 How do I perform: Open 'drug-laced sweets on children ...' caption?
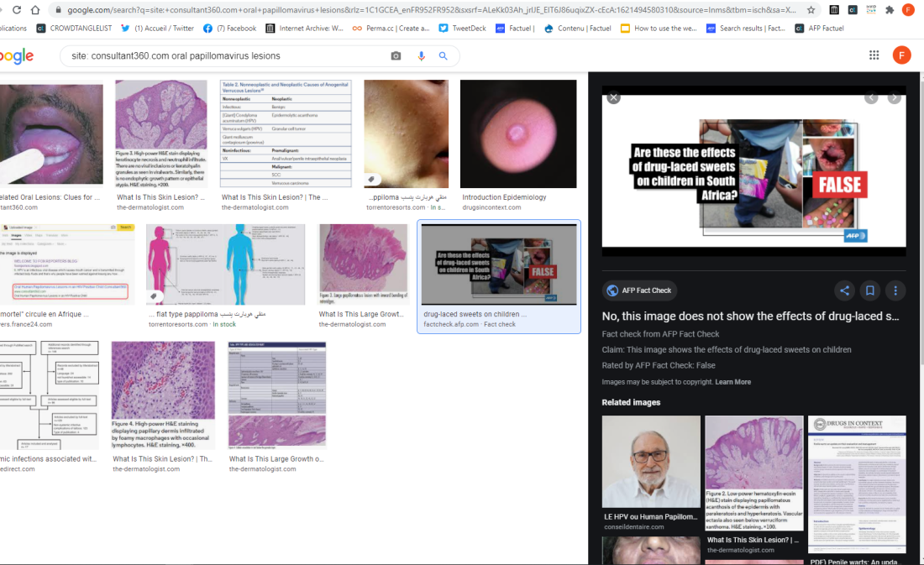475,314
